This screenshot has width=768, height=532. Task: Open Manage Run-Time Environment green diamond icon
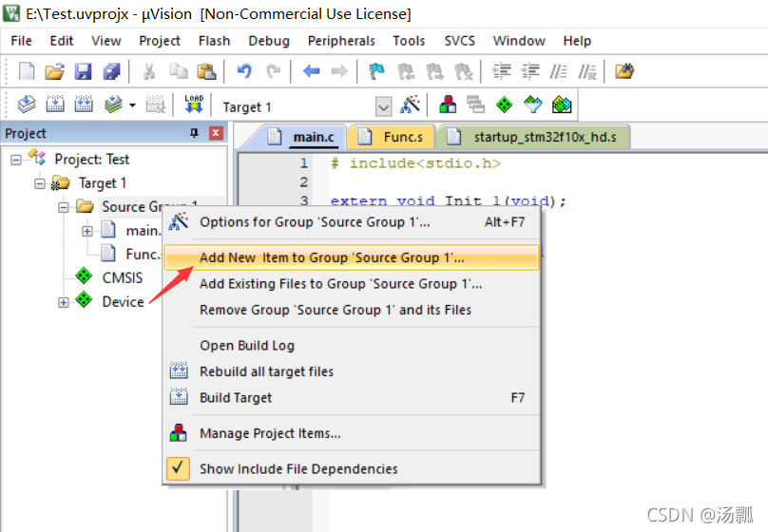504,104
